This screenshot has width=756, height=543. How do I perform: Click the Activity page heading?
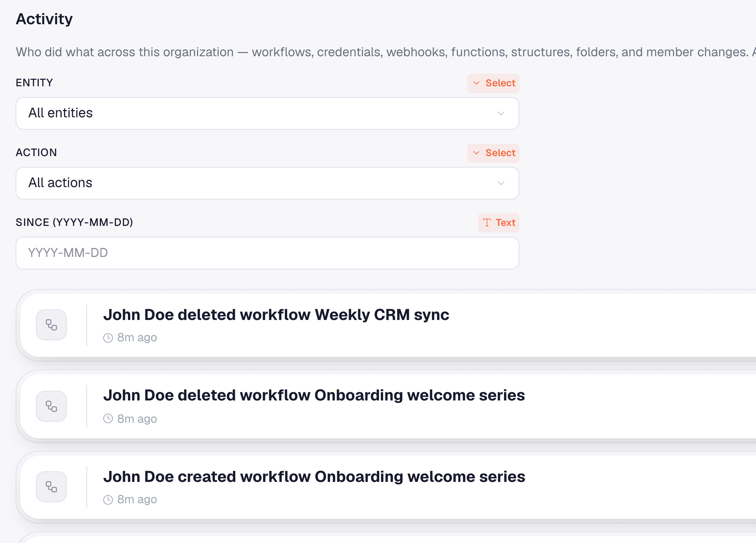(44, 19)
